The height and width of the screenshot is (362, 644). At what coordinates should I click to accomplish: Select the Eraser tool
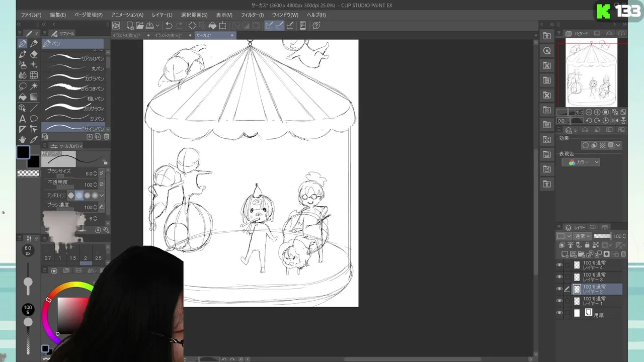coord(34,54)
